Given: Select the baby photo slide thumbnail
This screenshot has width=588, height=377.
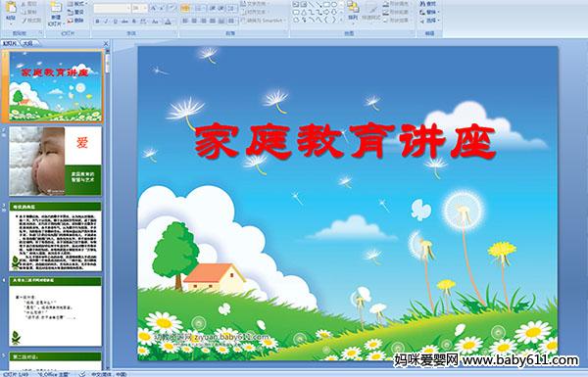Looking at the screenshot, I should (x=55, y=162).
